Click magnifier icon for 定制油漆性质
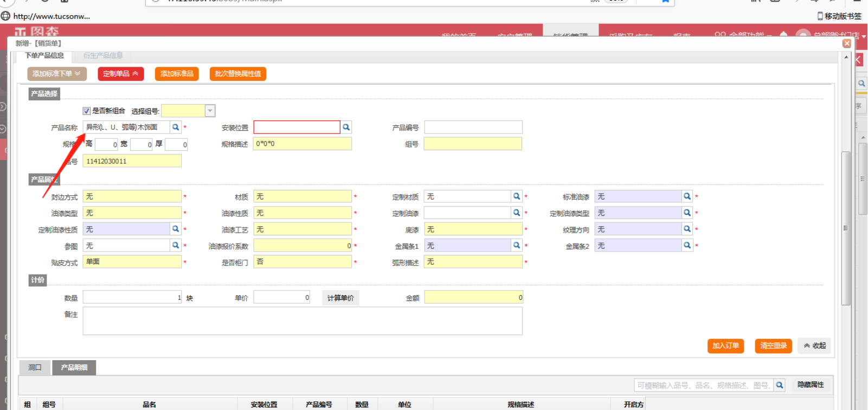 [176, 229]
